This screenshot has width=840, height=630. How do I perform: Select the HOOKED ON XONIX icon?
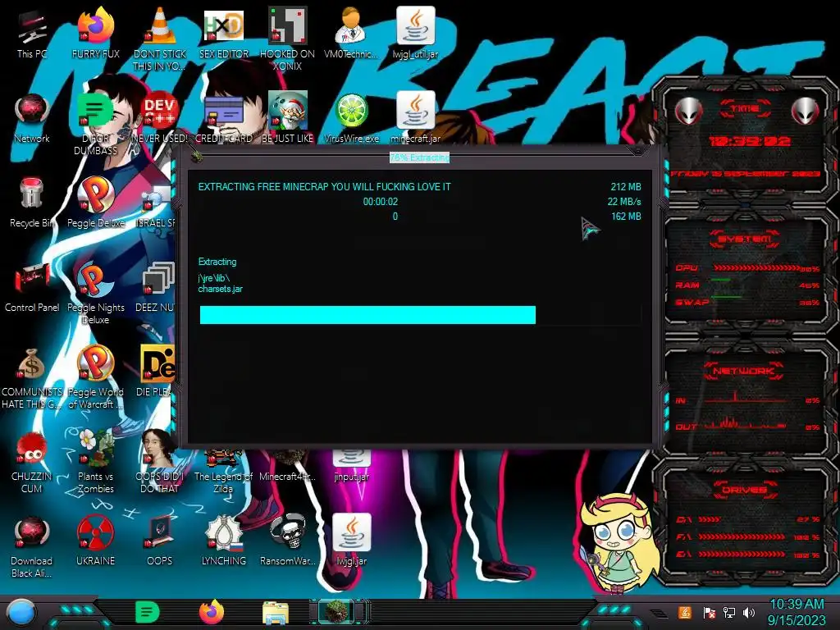pos(287,39)
